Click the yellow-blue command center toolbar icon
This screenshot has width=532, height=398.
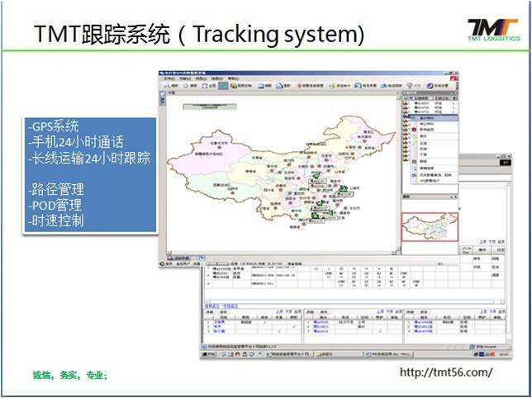(332, 86)
